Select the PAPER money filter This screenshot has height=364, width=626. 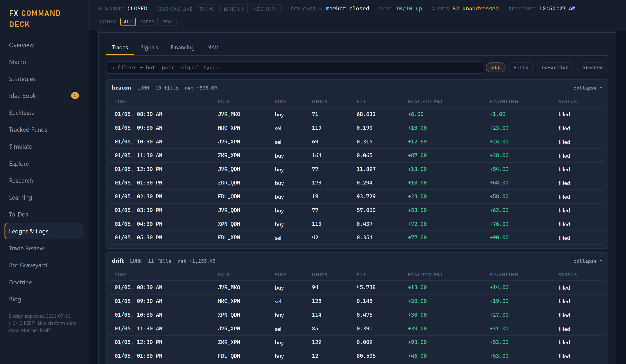pos(147,22)
